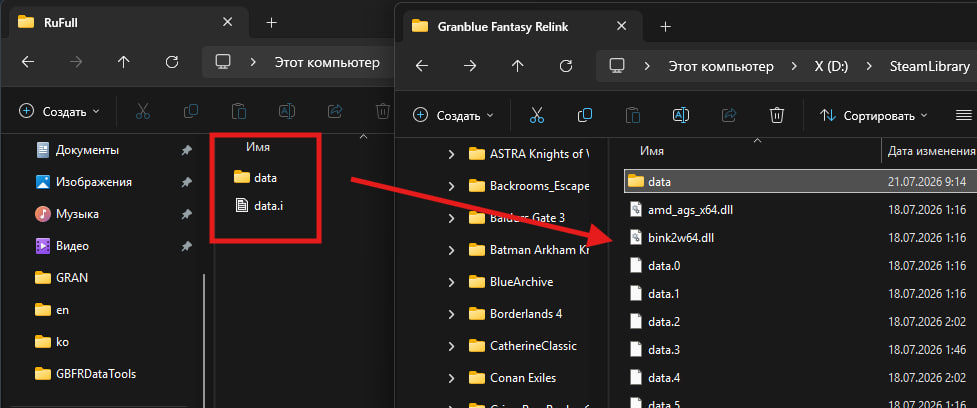Screen dimensions: 977x408
Task: Click Имя column header in RuFull window
Action: tap(257, 147)
